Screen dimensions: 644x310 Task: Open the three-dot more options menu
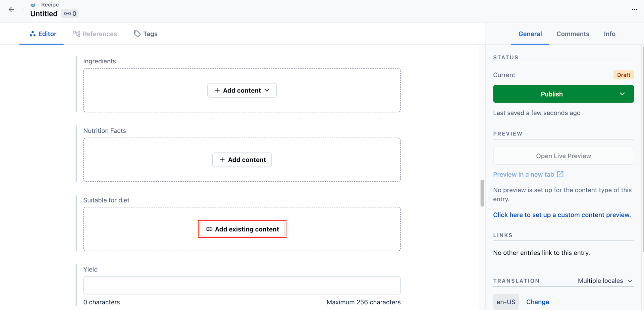[634, 9]
